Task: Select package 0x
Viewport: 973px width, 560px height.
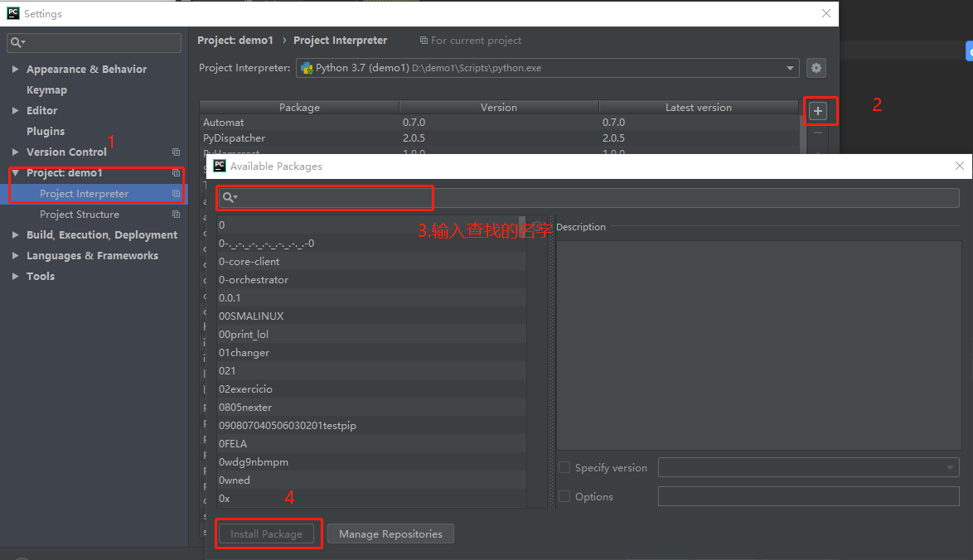Action: [371, 498]
